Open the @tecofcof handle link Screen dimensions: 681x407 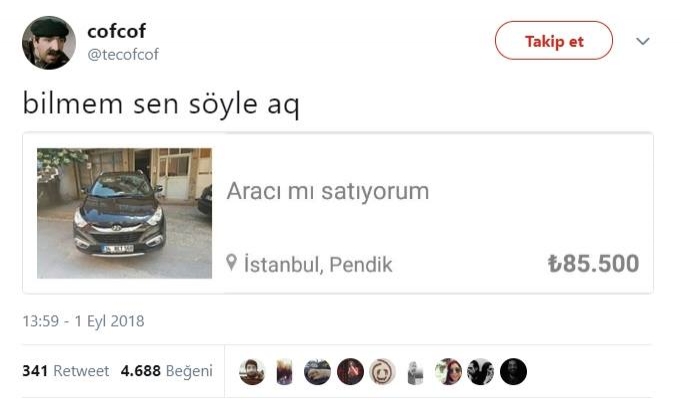coord(123,54)
